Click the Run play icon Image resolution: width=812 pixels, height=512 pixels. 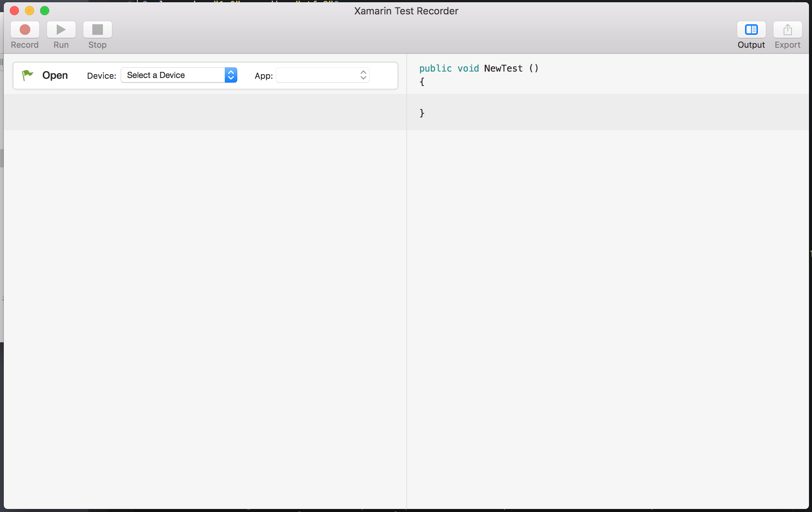(61, 30)
